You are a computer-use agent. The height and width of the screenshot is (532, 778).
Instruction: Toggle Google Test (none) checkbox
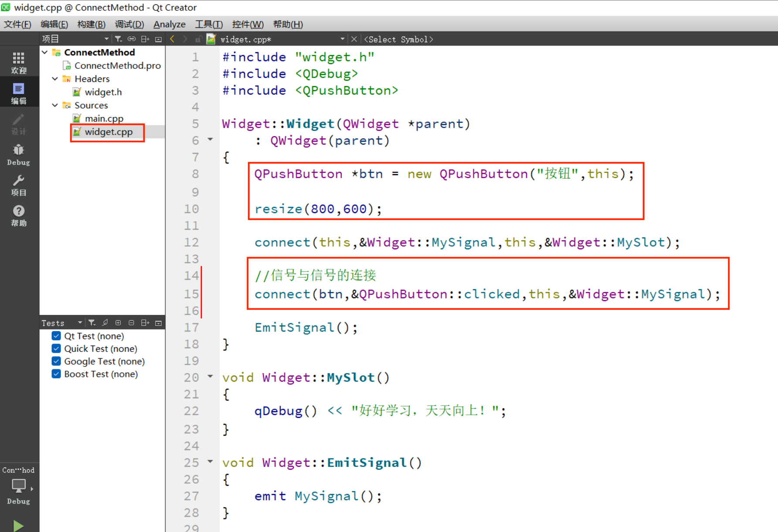tap(56, 361)
